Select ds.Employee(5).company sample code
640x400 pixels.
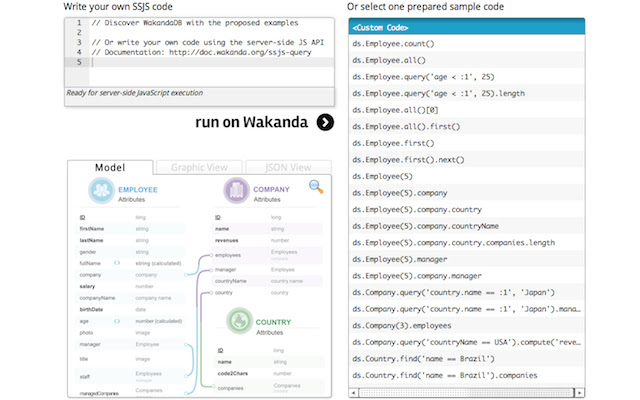pos(467,193)
